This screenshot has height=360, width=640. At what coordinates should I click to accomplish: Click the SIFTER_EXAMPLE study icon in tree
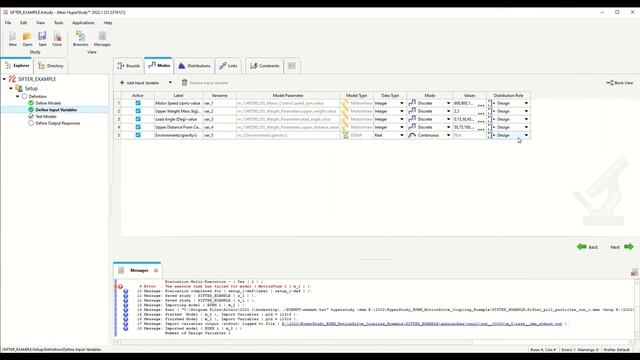[12, 79]
